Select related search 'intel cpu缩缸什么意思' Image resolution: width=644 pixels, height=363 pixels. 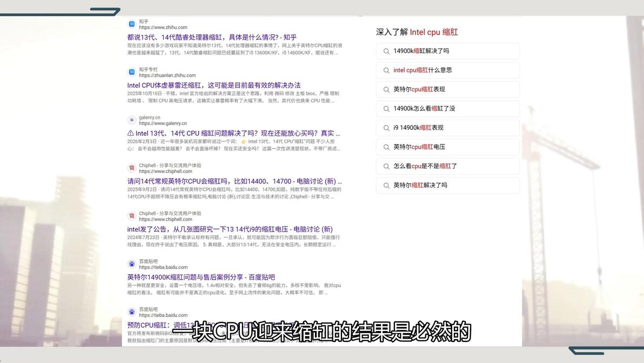(447, 70)
